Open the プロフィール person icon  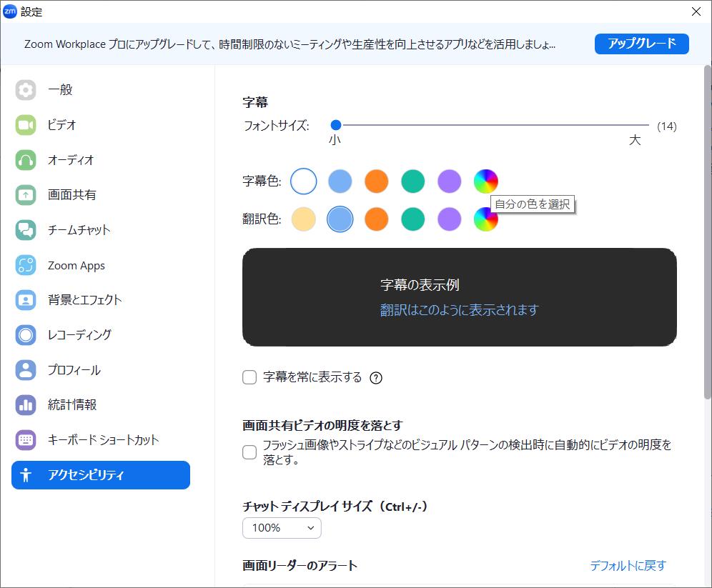(26, 370)
